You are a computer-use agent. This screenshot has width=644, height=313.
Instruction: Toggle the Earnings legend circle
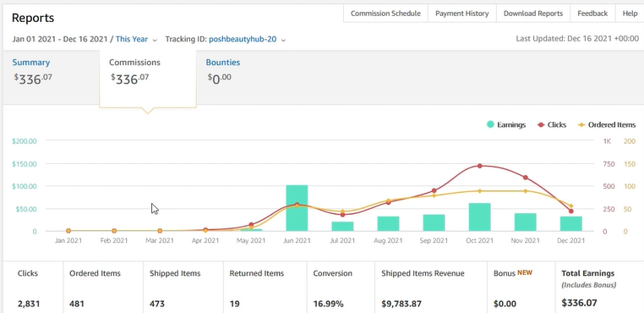click(x=490, y=124)
